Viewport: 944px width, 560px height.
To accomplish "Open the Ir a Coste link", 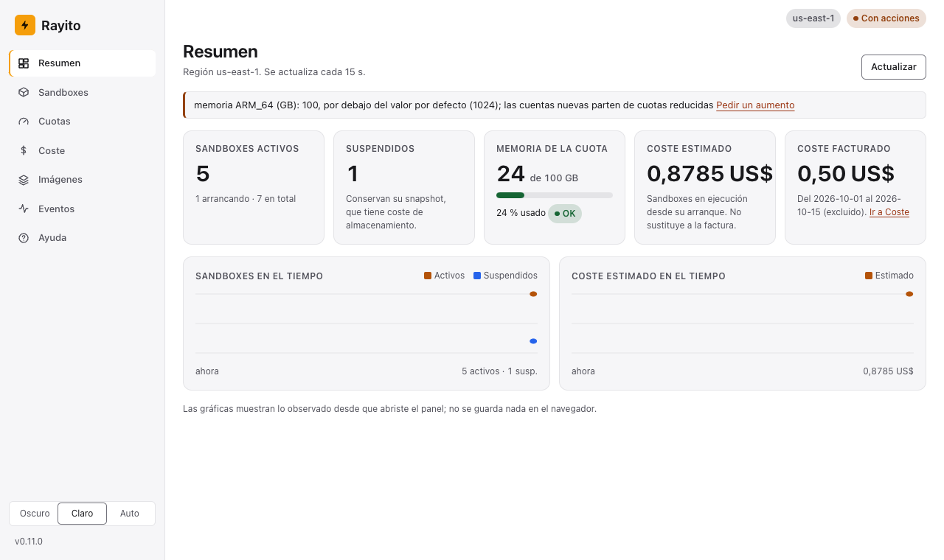I will coord(889,212).
